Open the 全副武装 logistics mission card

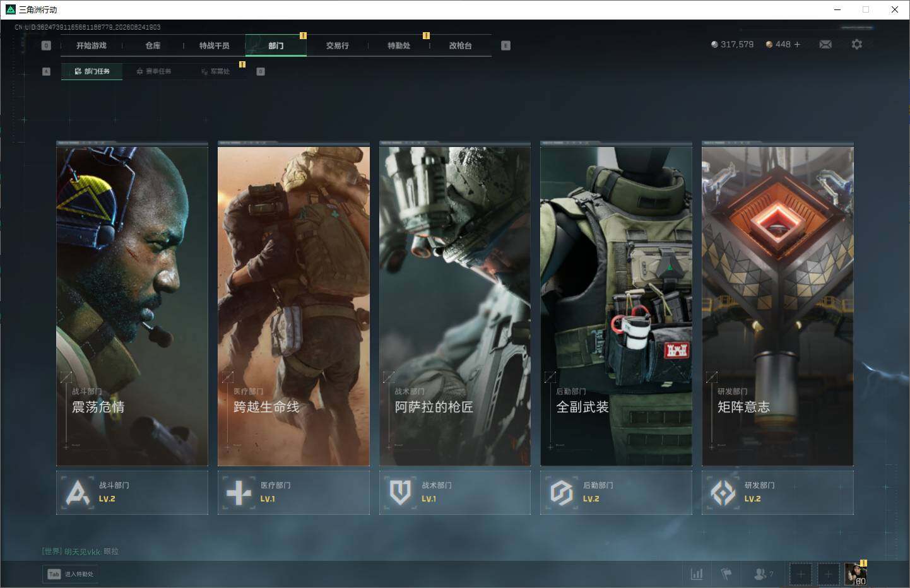(x=616, y=304)
